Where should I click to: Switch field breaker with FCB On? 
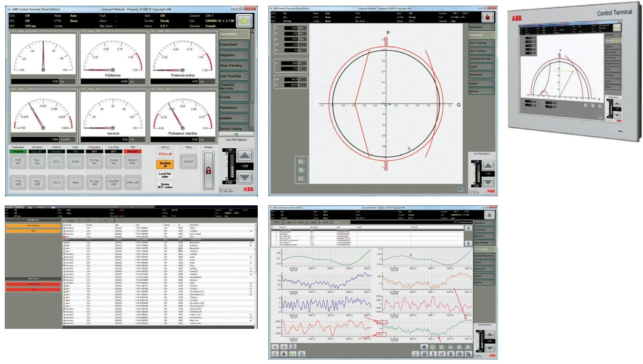pos(19,162)
